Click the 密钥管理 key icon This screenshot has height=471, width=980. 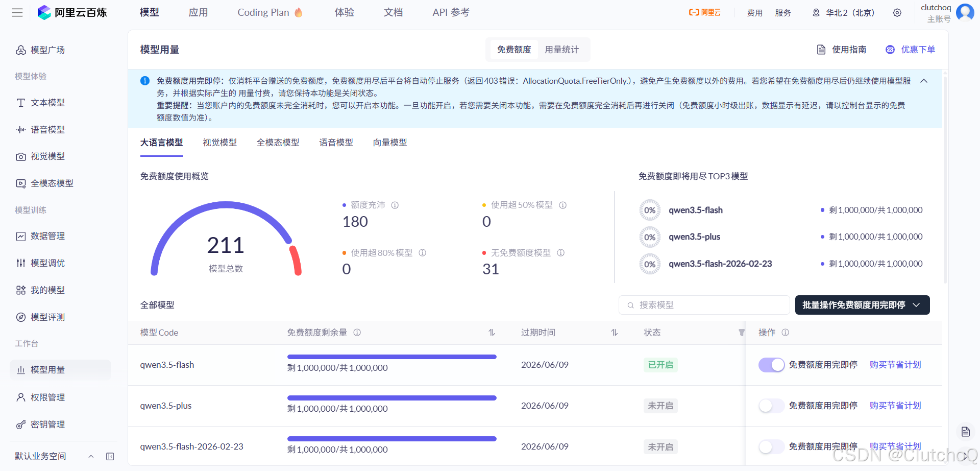click(21, 425)
